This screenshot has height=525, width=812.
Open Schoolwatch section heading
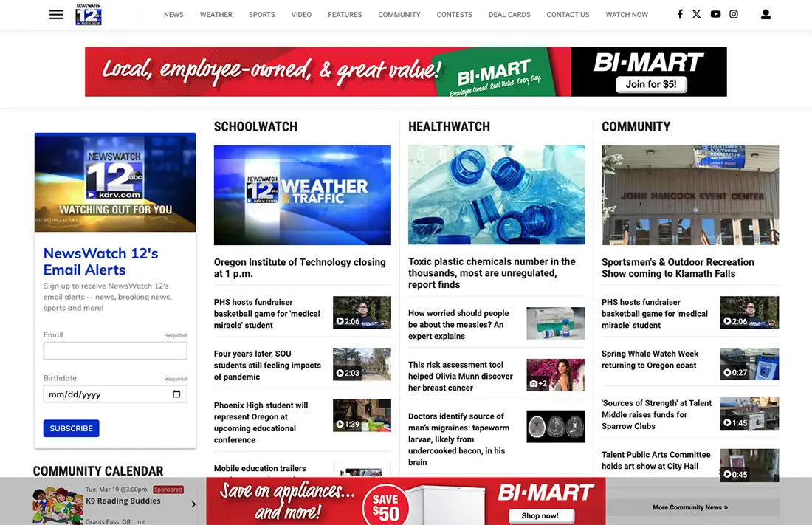pyautogui.click(x=255, y=126)
